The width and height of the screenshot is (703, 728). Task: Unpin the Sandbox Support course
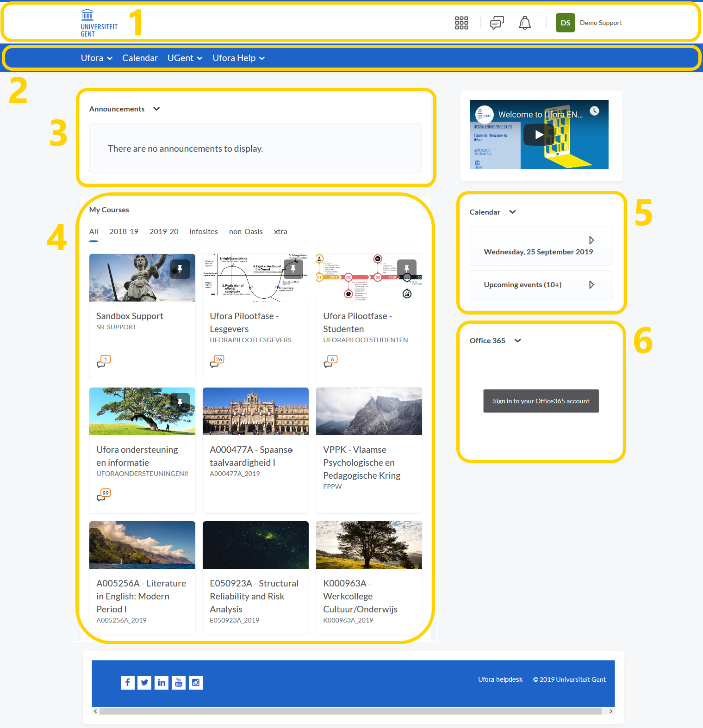click(180, 269)
